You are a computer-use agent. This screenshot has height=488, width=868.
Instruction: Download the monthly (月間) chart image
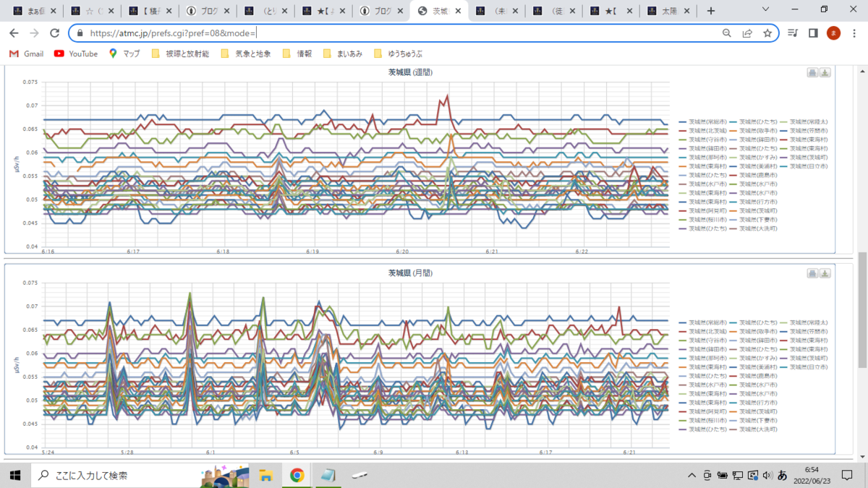[x=825, y=273]
